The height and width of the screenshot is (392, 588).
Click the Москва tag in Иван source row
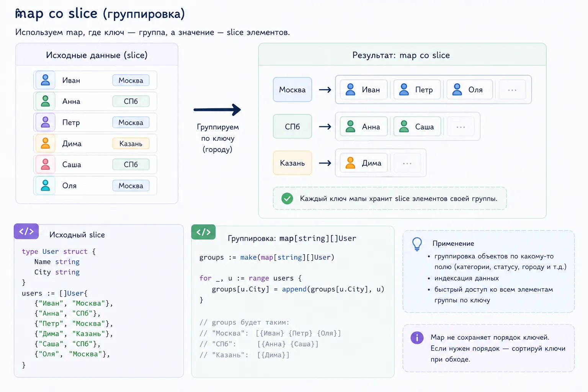(131, 80)
